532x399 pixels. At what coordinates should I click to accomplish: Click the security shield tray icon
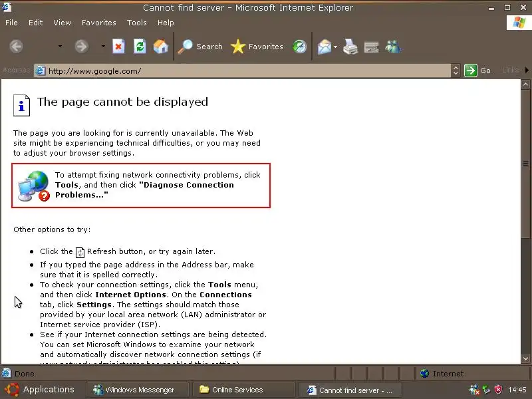tap(498, 390)
